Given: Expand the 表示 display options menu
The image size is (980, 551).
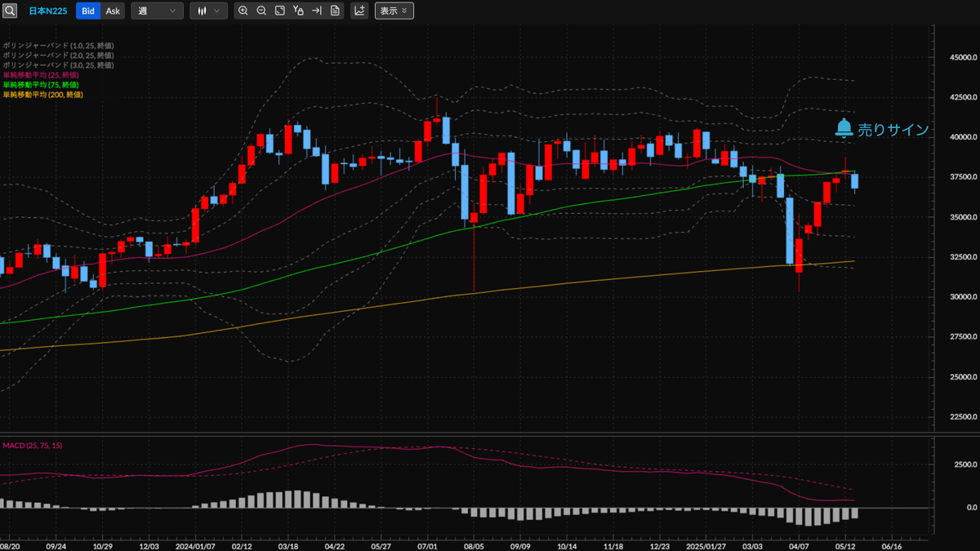Looking at the screenshot, I should 394,11.
